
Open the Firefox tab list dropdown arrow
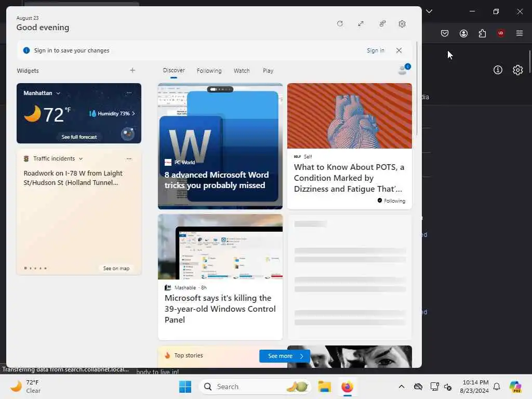coord(429,11)
